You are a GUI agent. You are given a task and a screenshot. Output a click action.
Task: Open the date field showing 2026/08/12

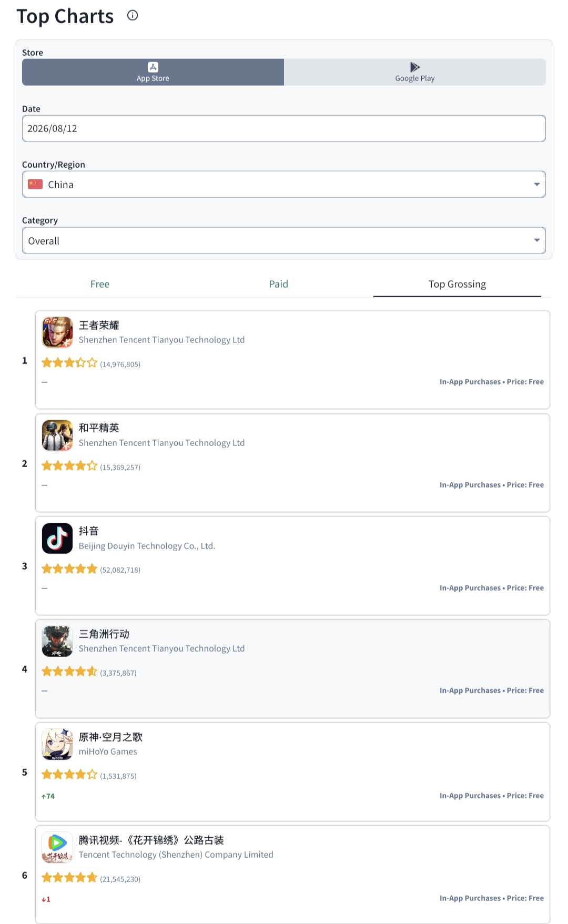pyautogui.click(x=284, y=128)
